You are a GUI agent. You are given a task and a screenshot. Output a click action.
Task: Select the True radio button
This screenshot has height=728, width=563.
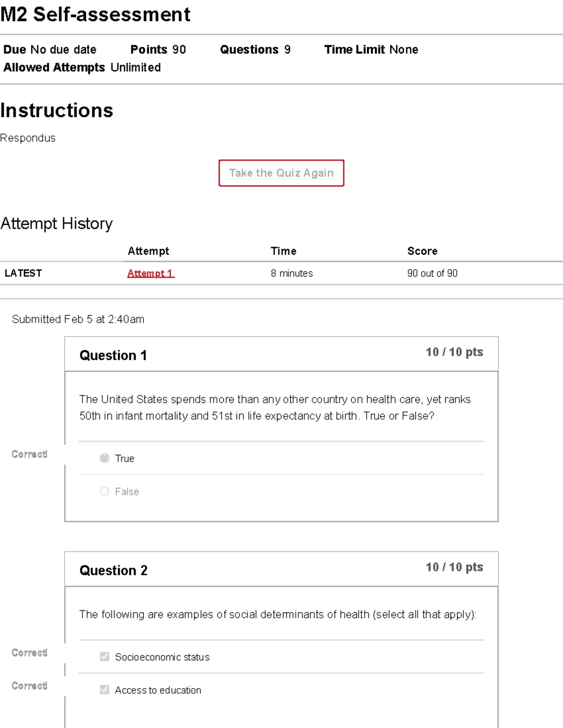click(105, 458)
